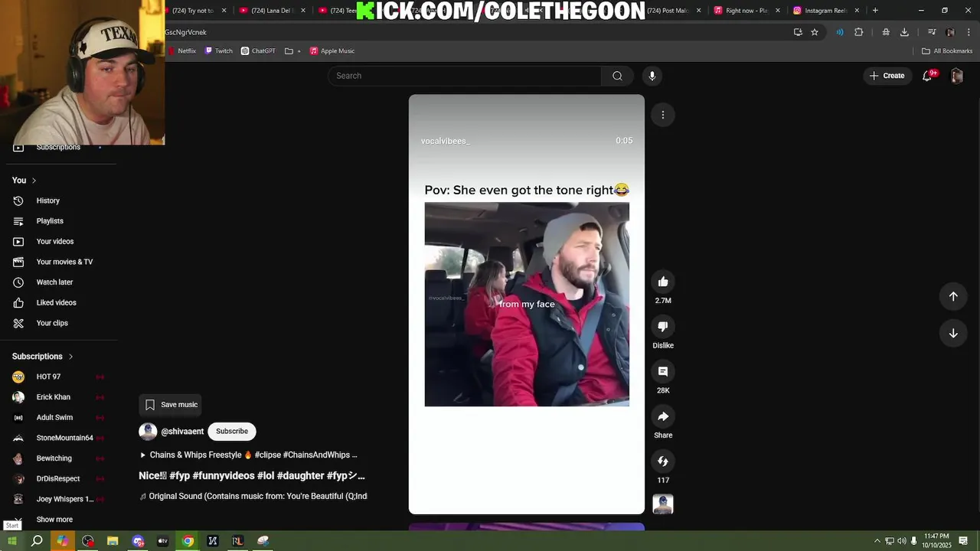Open a new browser tab
Image resolution: width=980 pixels, height=551 pixels.
coord(875,11)
